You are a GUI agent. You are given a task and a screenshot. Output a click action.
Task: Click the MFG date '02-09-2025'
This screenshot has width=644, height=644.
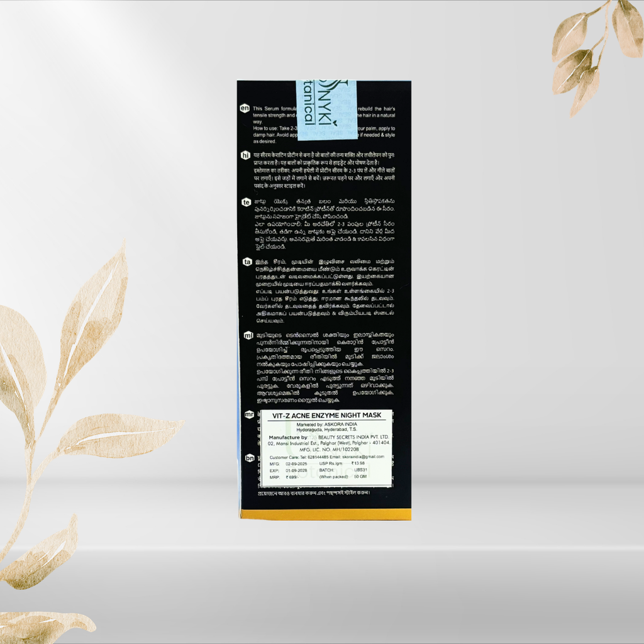296,464
